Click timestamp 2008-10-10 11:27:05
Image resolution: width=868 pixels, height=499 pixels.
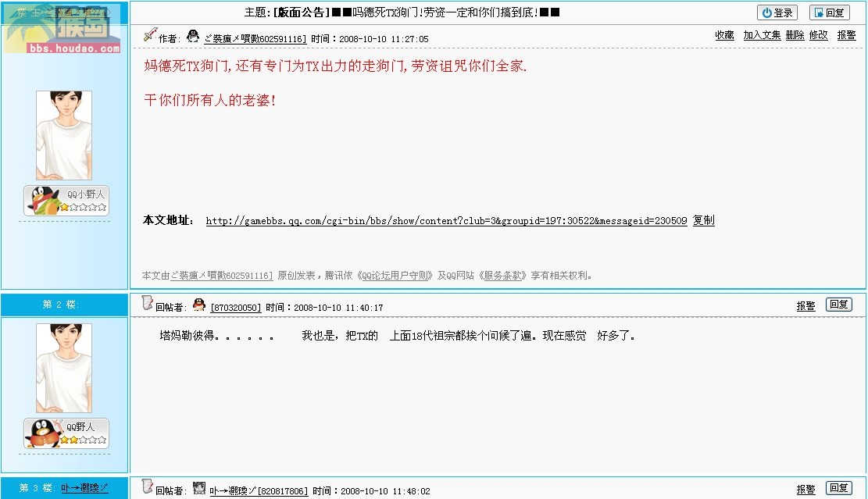(384, 39)
